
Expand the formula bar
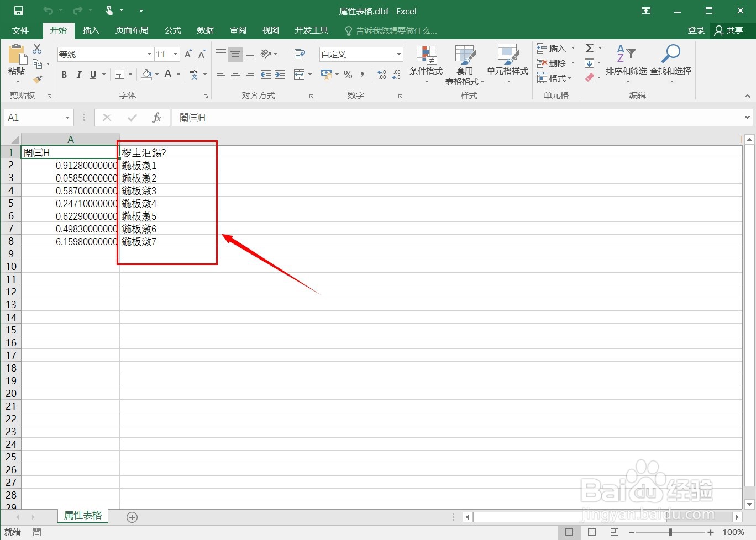click(748, 118)
